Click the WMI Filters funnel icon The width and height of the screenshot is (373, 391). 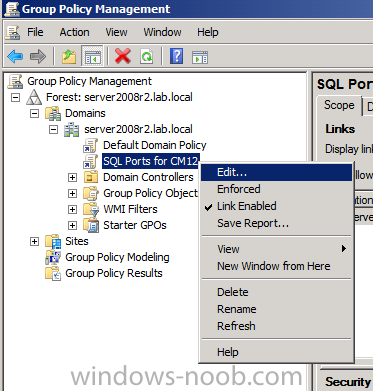click(x=91, y=209)
